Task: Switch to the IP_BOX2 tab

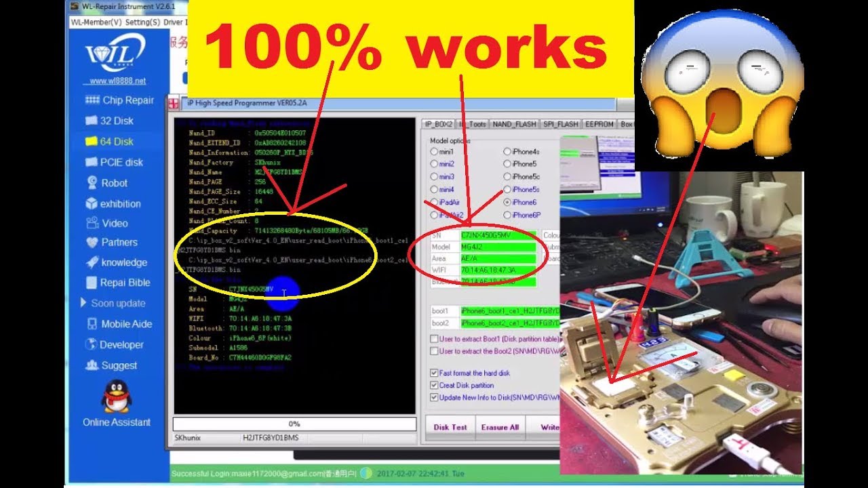Action: 438,124
